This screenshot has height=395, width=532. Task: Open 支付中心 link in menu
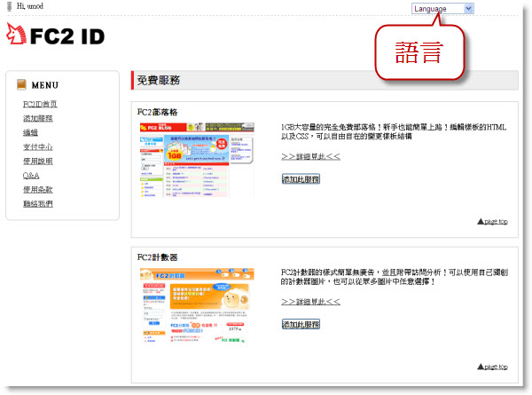[37, 146]
